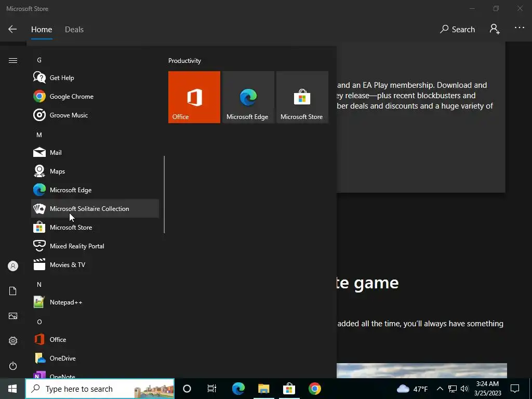Open Documents from Start sidebar
Image resolution: width=532 pixels, height=399 pixels.
coord(13,291)
